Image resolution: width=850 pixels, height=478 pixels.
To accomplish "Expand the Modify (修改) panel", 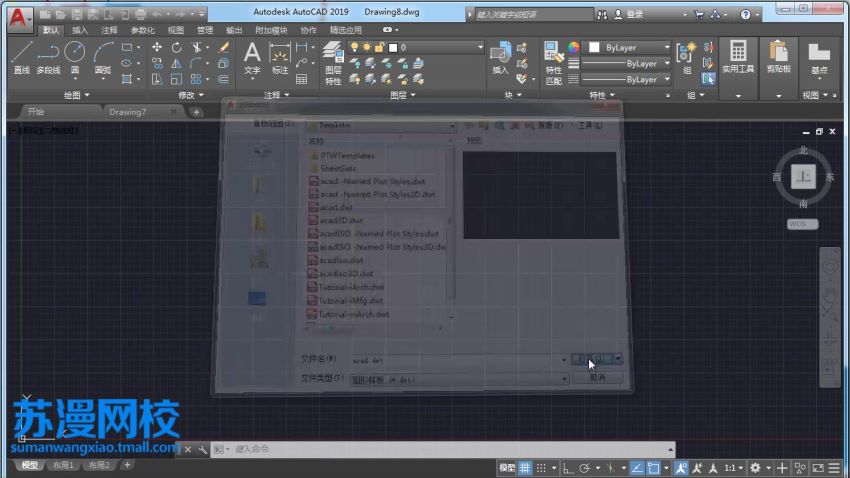I will 191,95.
